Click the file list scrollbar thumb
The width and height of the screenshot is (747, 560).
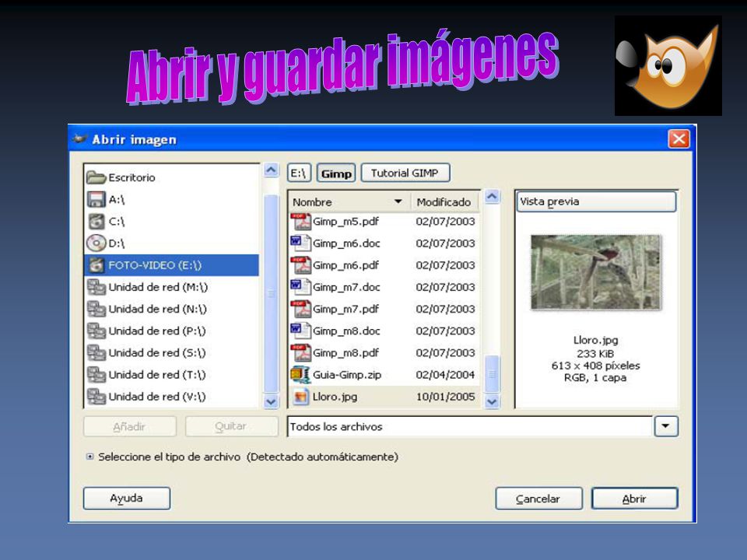(x=492, y=374)
